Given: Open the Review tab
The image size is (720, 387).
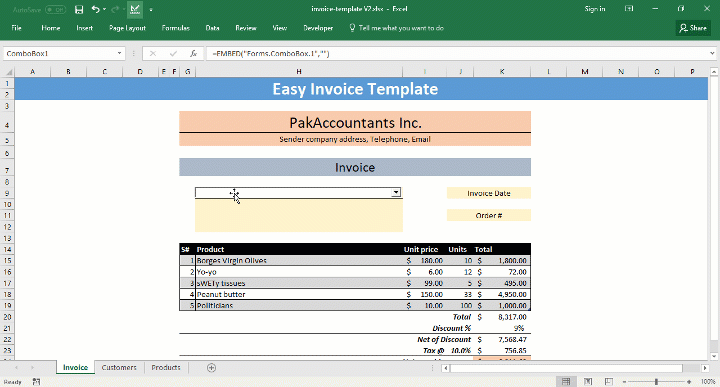Looking at the screenshot, I should coord(246,28).
